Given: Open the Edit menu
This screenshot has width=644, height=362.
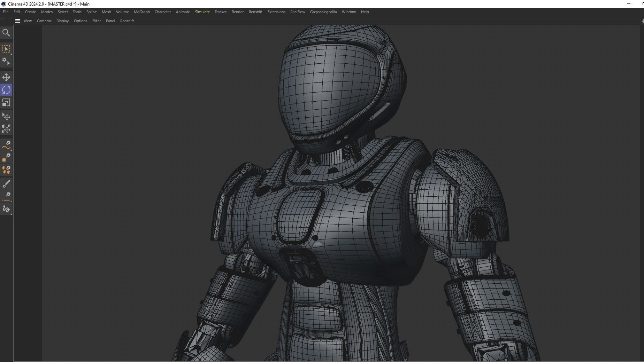Looking at the screenshot, I should pyautogui.click(x=17, y=12).
